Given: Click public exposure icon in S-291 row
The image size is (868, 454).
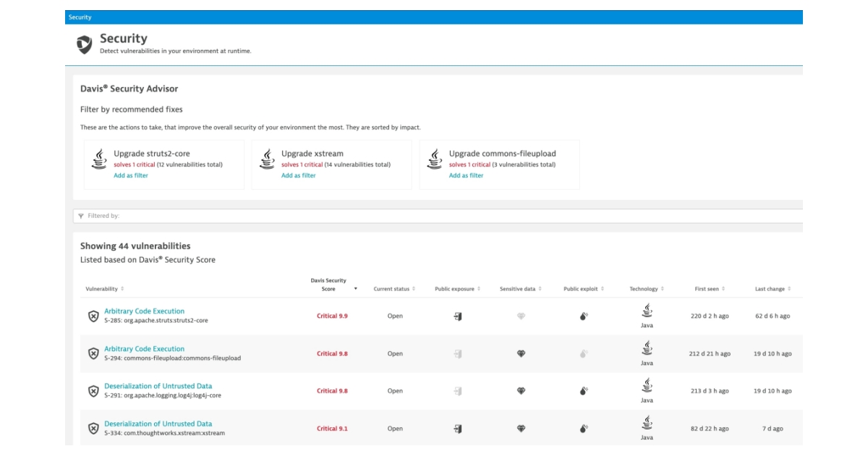Looking at the screenshot, I should tap(458, 391).
